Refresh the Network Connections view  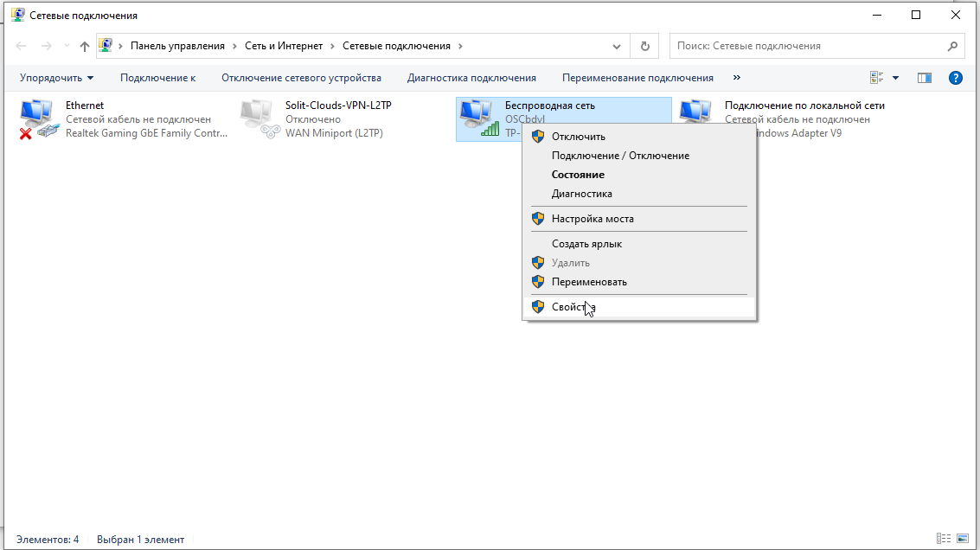pyautogui.click(x=645, y=46)
